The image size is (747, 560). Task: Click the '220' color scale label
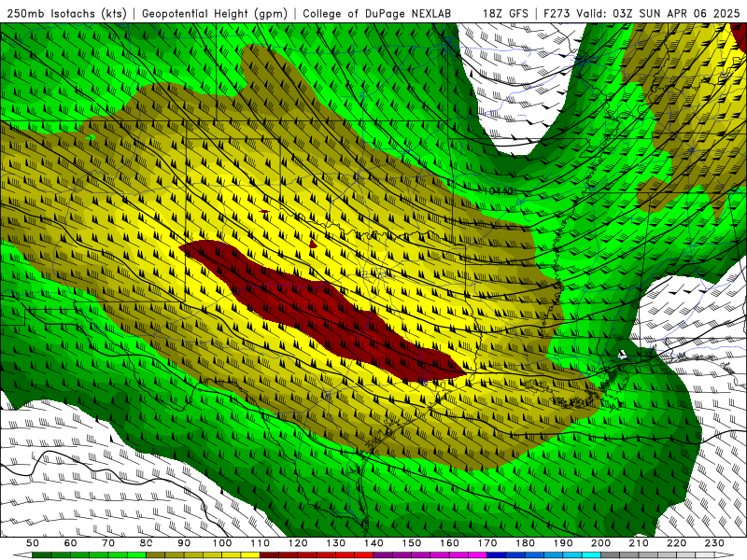pos(676,543)
